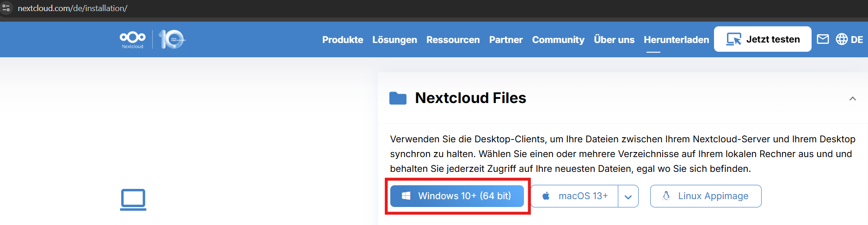
Task: Download the Linux Appimage client
Action: [x=706, y=196]
